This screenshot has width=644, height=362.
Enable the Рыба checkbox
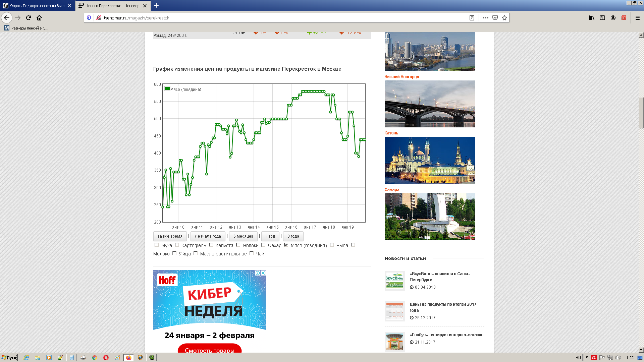332,245
